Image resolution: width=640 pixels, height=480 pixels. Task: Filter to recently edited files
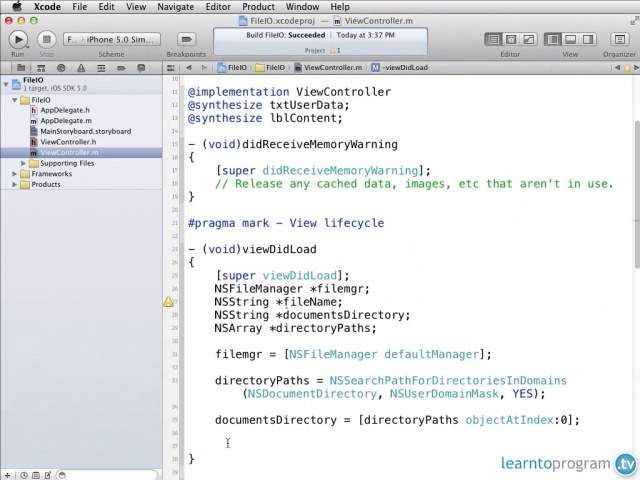(24, 475)
